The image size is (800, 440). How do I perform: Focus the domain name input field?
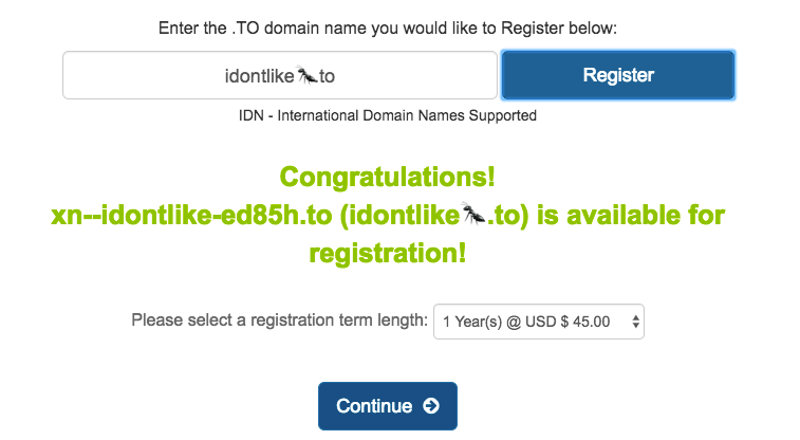[x=280, y=75]
